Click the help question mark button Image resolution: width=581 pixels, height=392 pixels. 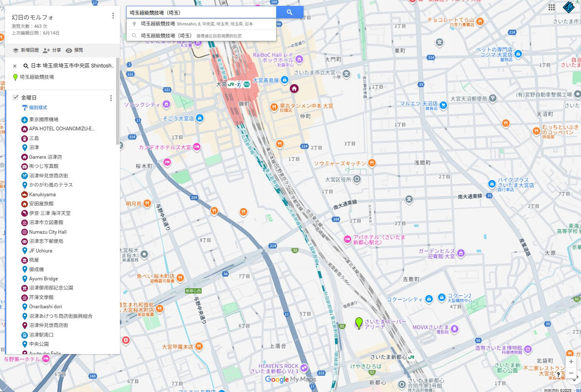pyautogui.click(x=558, y=374)
